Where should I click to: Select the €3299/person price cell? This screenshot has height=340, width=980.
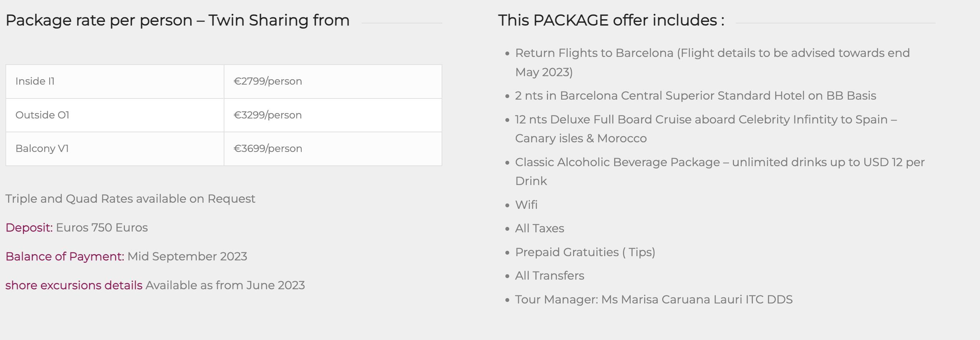(x=333, y=115)
